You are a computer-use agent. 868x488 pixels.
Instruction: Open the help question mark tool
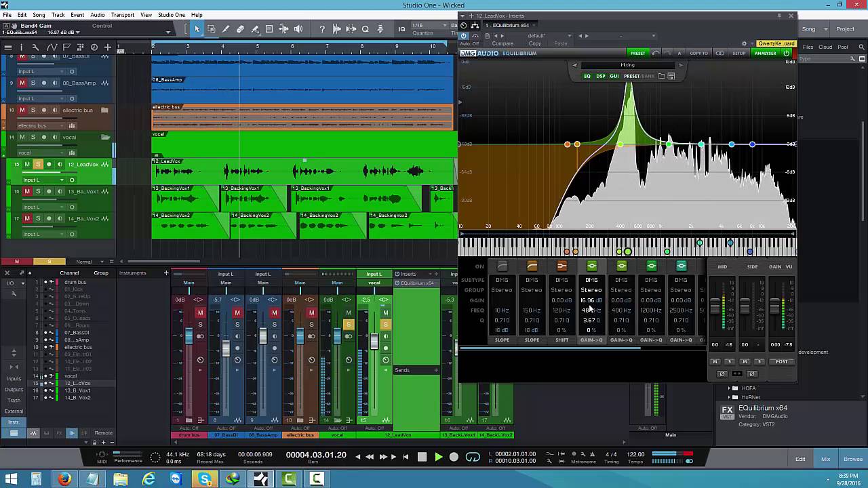click(322, 29)
